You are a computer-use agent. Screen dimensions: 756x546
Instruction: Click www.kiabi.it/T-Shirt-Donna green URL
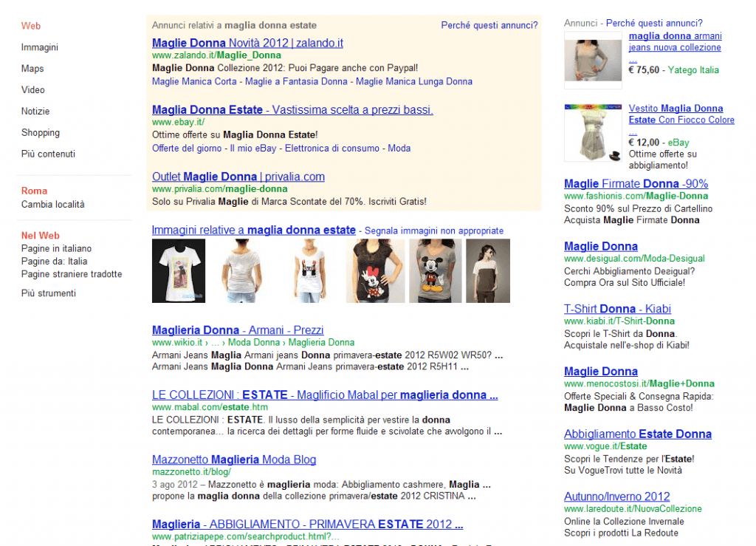[619, 321]
